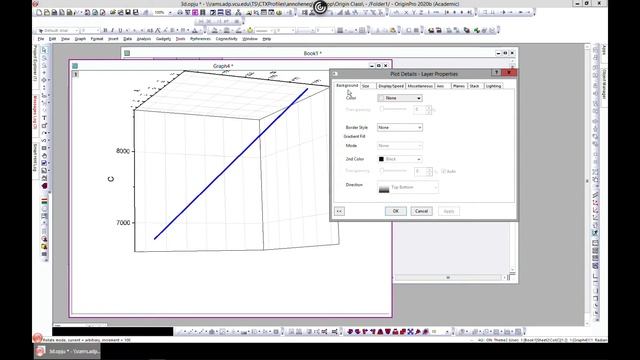
Task: Switch to the Lighting tab
Action: click(x=493, y=86)
